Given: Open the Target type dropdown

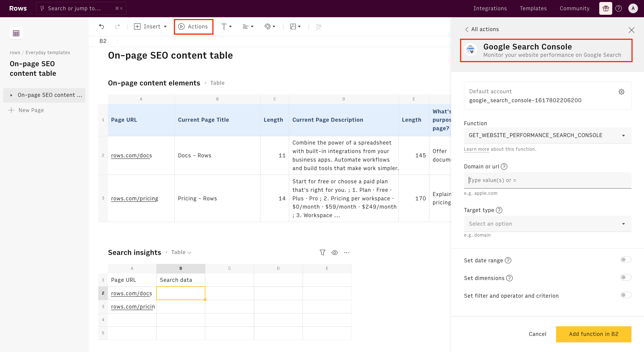Looking at the screenshot, I should [x=547, y=224].
